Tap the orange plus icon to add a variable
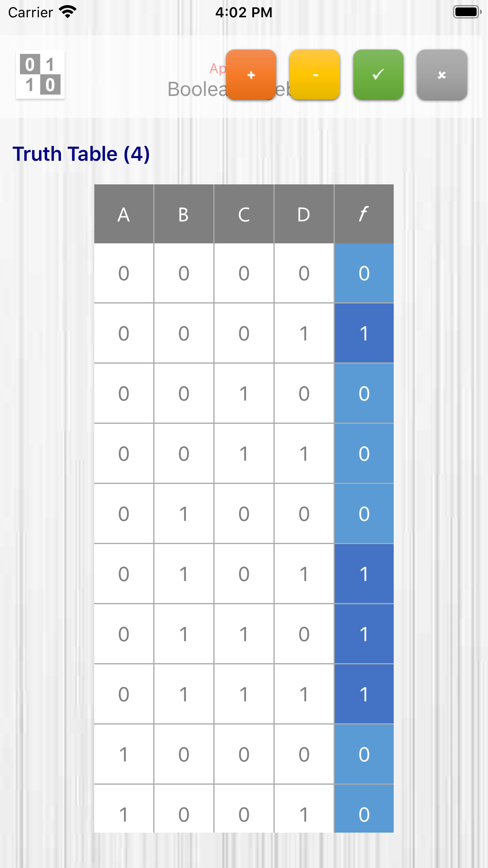The image size is (488, 868). [x=251, y=75]
